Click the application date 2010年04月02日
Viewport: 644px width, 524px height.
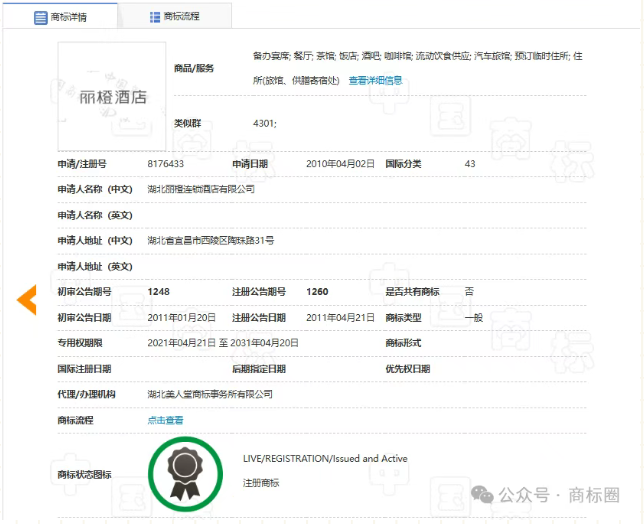(x=340, y=163)
